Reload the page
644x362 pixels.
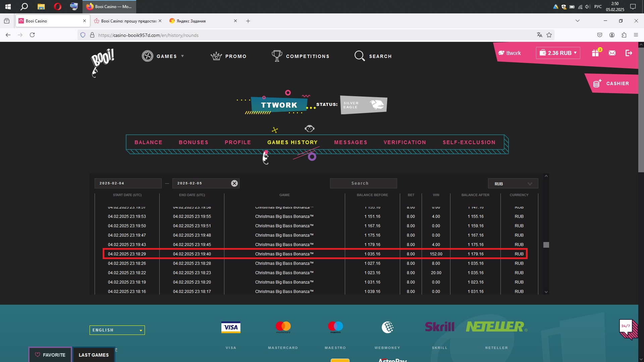[32, 35]
